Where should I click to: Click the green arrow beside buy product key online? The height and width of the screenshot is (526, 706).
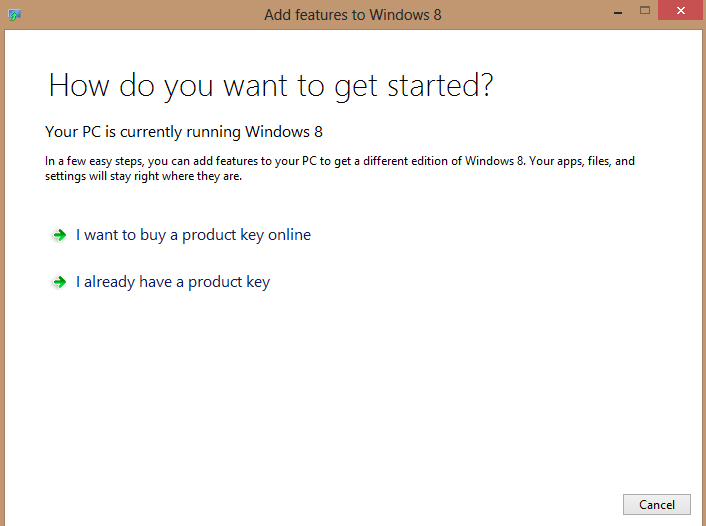click(59, 235)
